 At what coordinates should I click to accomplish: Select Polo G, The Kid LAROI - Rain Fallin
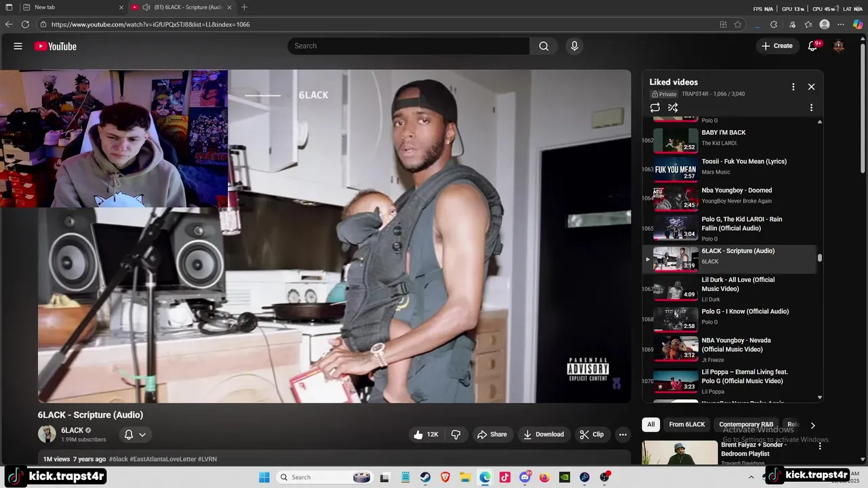coord(730,228)
